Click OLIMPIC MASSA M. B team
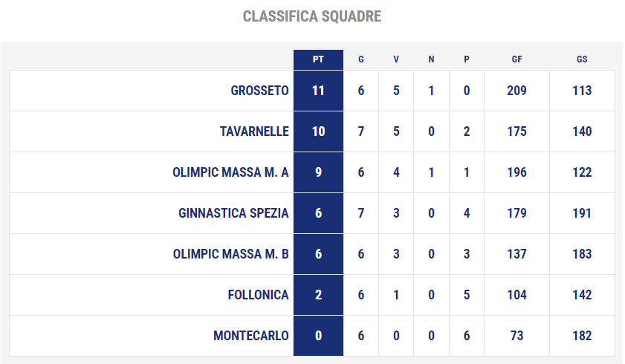 tap(230, 254)
